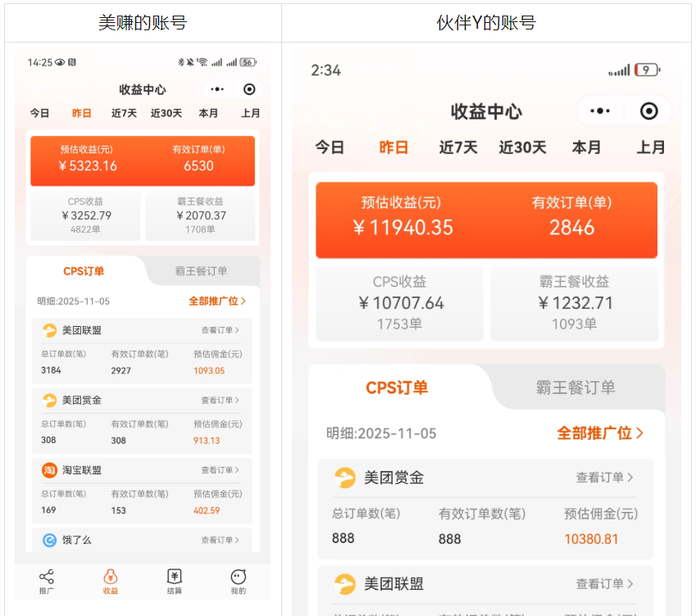696x616 pixels.
Task: Open 查看订单 for 美团联盟
Action: (x=221, y=331)
